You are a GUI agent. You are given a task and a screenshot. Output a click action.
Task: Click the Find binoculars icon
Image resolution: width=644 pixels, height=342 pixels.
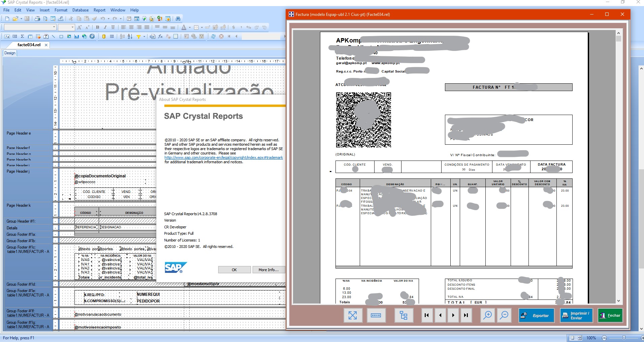(x=178, y=19)
